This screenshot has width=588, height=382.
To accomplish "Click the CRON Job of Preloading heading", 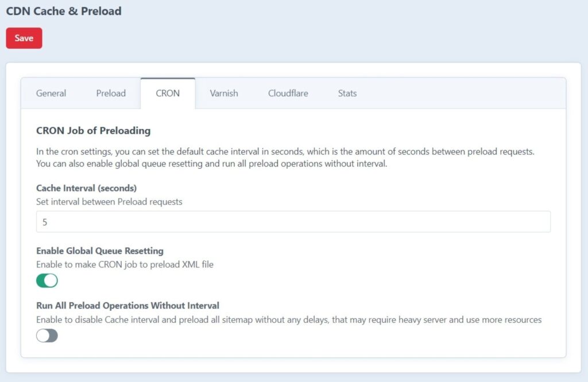I will coord(93,131).
